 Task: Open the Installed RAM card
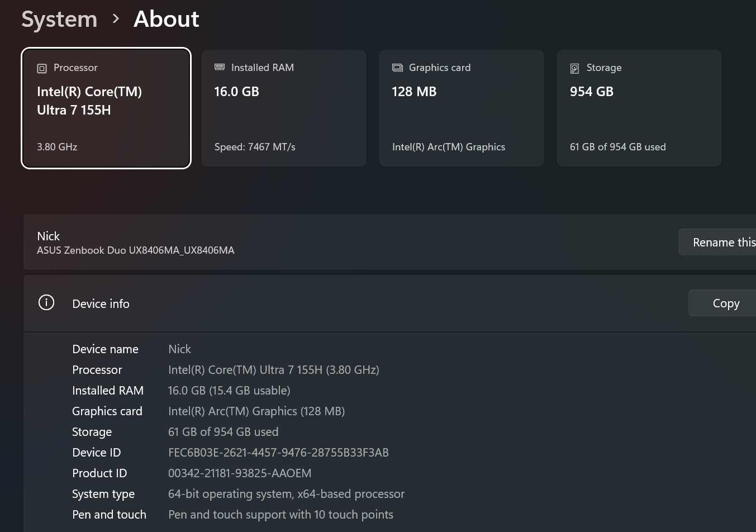coord(284,108)
